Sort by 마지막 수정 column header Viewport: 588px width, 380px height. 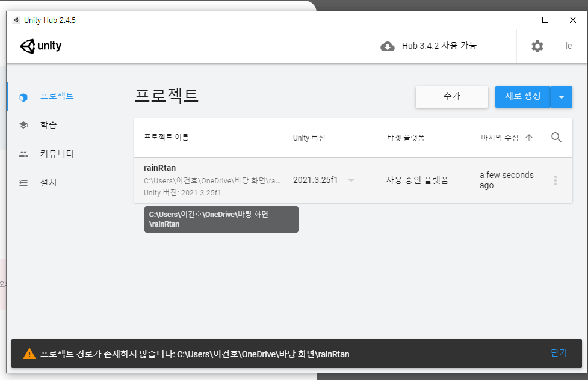500,138
